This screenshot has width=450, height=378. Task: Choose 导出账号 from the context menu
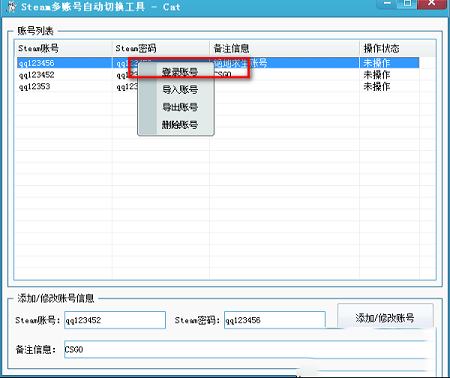180,107
